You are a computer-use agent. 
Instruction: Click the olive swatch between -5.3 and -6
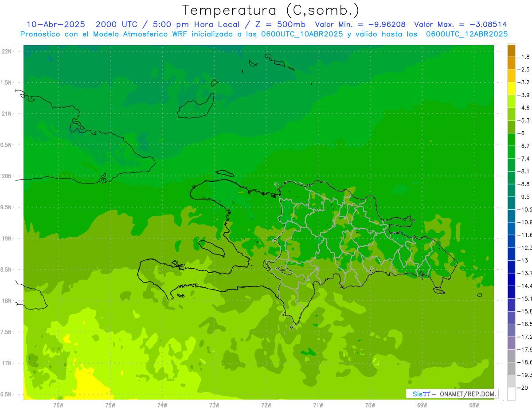click(511, 127)
